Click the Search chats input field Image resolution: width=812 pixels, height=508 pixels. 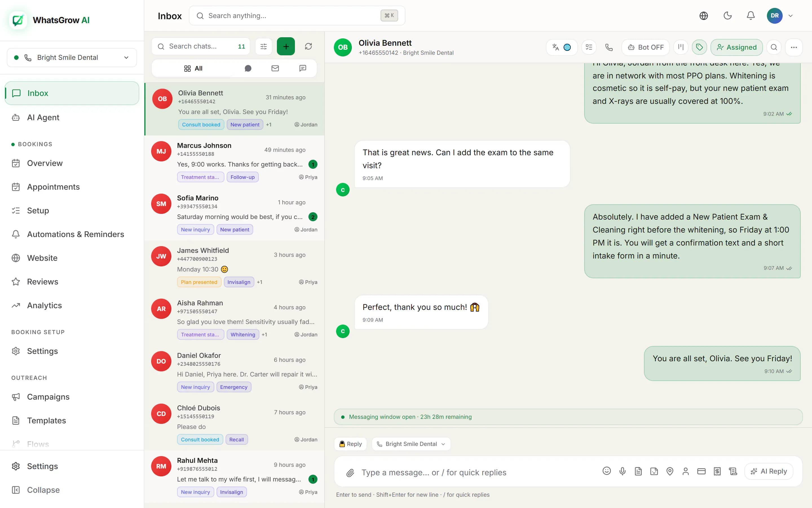[201, 46]
